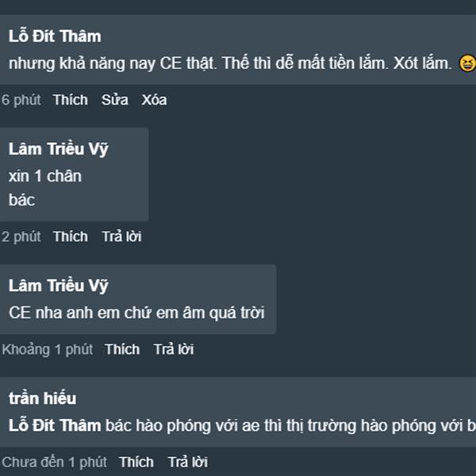
Task: Reply to the "CE nha anh em" comment
Action: [174, 349]
